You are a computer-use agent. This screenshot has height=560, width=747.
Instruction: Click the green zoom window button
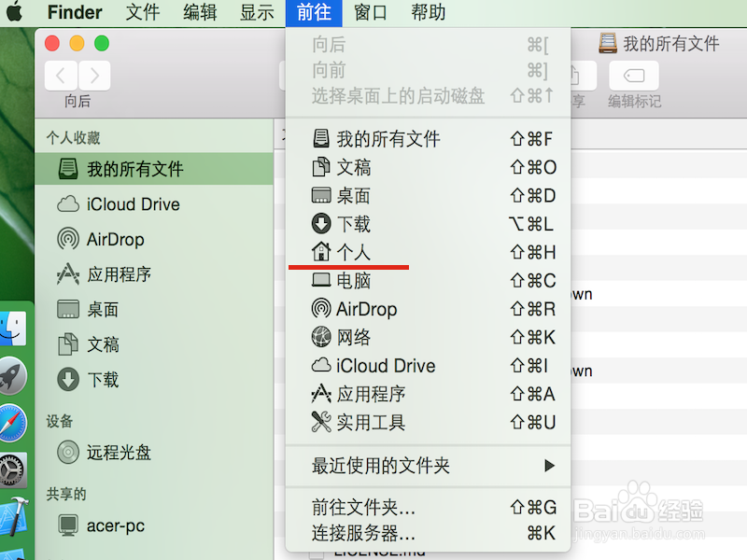[x=102, y=43]
